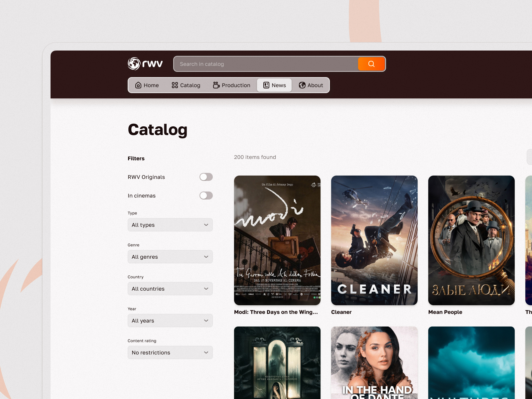Click the orange search magnifier button
Viewport: 532px width, 399px height.
[371, 64]
